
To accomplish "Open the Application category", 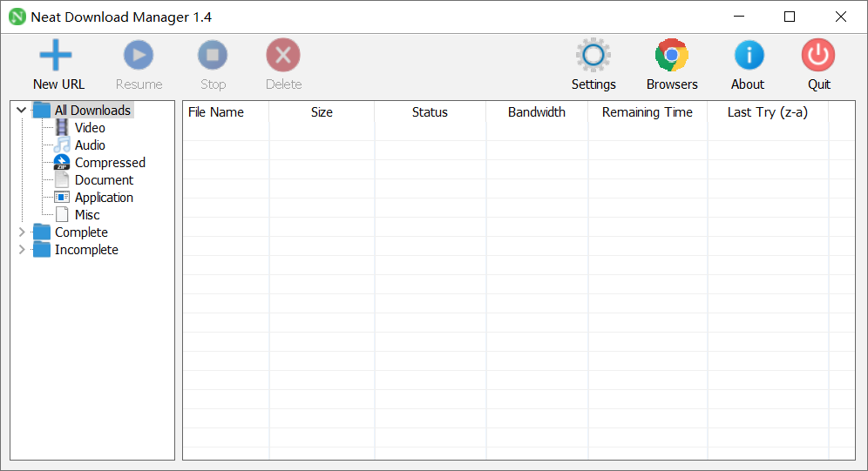I will 104,198.
